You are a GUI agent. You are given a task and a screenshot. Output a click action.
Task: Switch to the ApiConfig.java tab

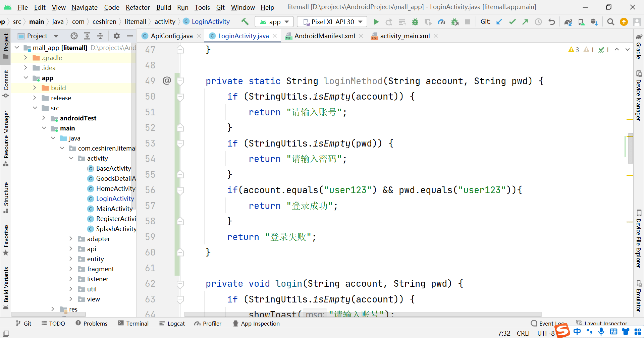[171, 36]
